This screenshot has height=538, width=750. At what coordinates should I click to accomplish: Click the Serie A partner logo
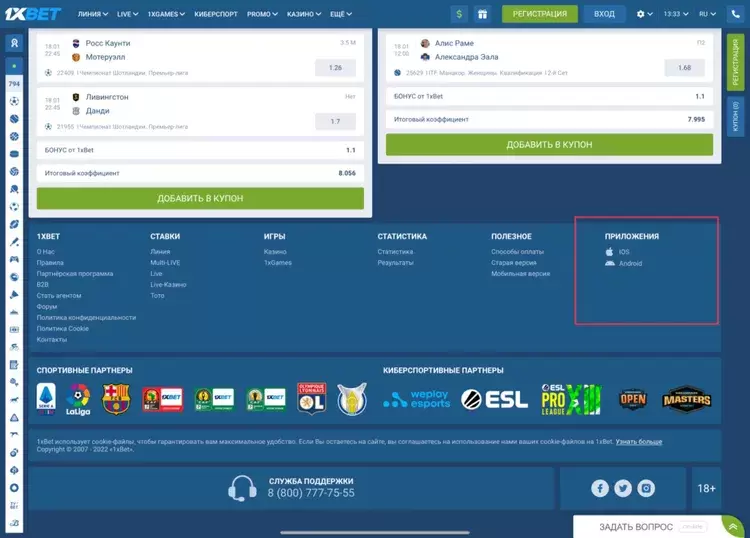tap(46, 399)
